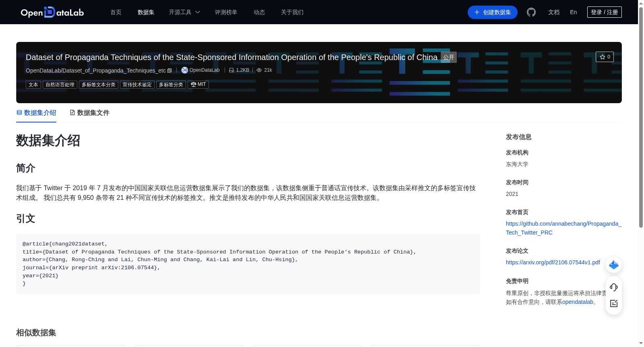Click the MIT license tag
The width and height of the screenshot is (644, 347).
click(x=198, y=85)
